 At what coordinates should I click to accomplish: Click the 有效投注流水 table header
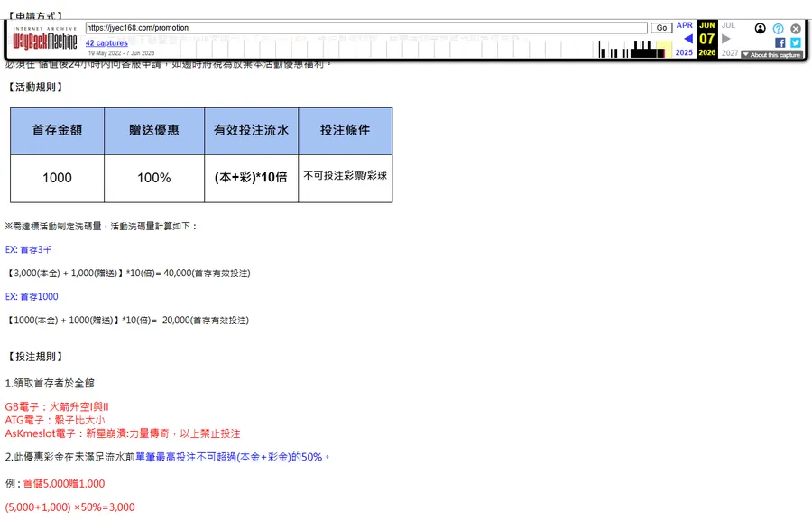click(251, 131)
